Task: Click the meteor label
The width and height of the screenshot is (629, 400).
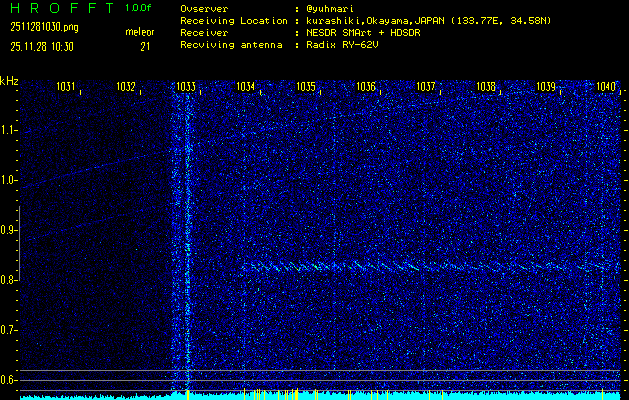Action: [140, 32]
